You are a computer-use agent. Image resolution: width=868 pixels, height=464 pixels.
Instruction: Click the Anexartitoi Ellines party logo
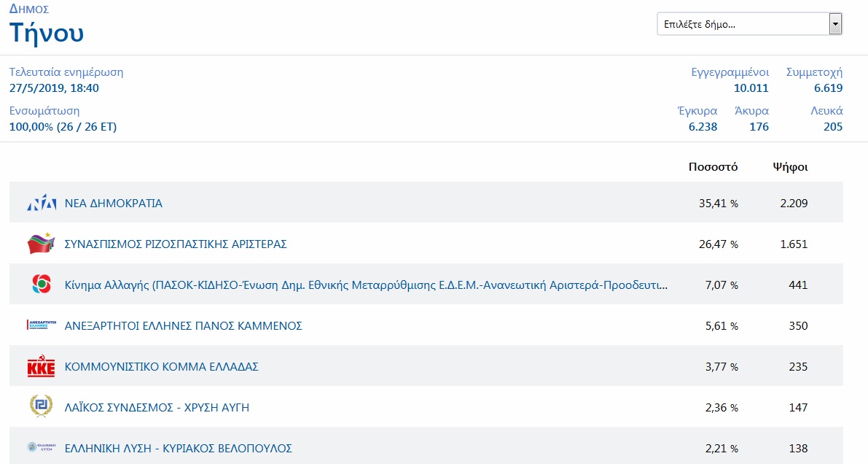coord(41,325)
